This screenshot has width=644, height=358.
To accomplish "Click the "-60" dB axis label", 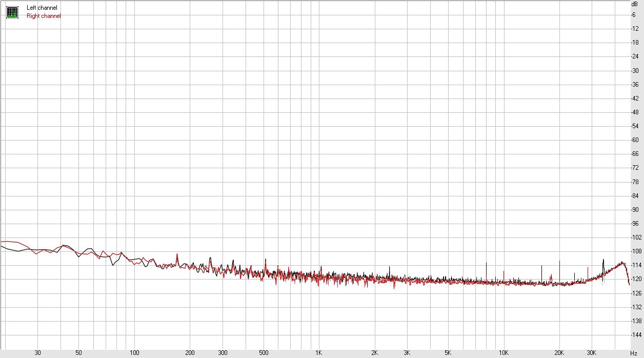I will pyautogui.click(x=635, y=140).
